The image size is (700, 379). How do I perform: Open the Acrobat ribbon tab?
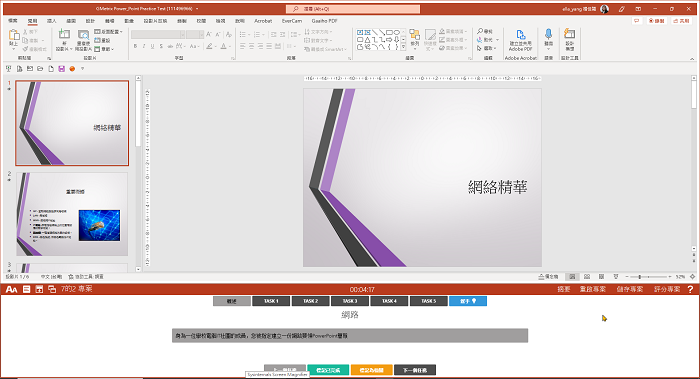point(263,21)
